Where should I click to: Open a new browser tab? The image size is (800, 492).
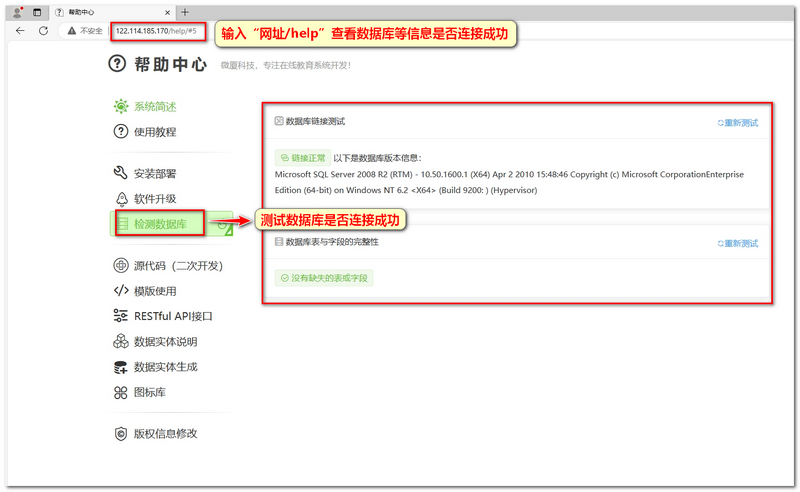coord(184,12)
